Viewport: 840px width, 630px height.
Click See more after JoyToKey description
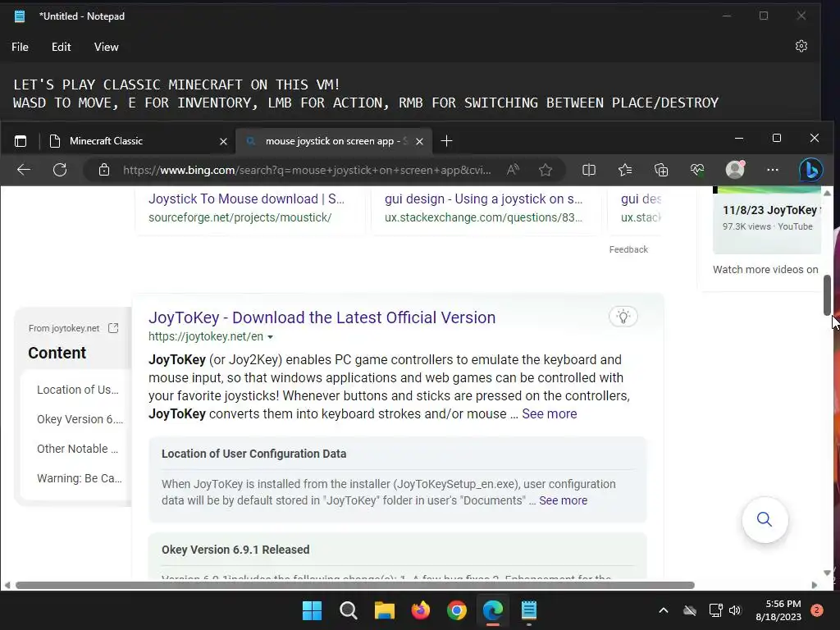click(x=549, y=414)
